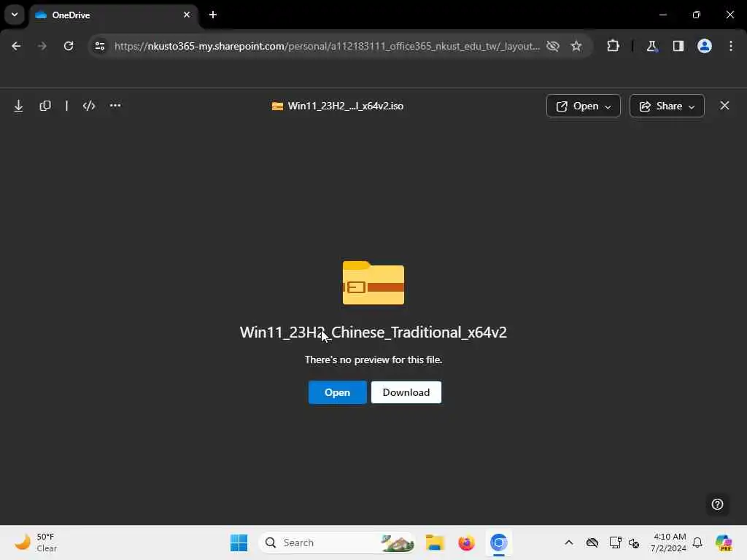Open the Chrome Labs flask icon
The height and width of the screenshot is (560, 747).
pyautogui.click(x=651, y=46)
